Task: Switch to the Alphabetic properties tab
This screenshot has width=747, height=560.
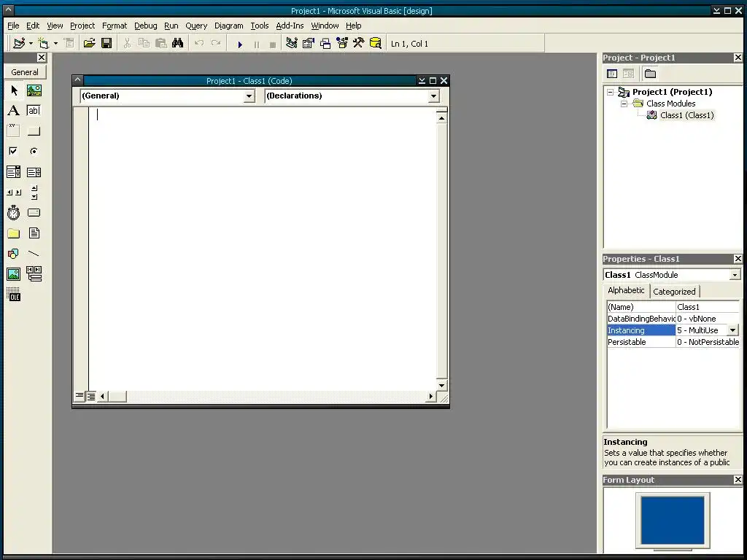Action: click(x=626, y=290)
